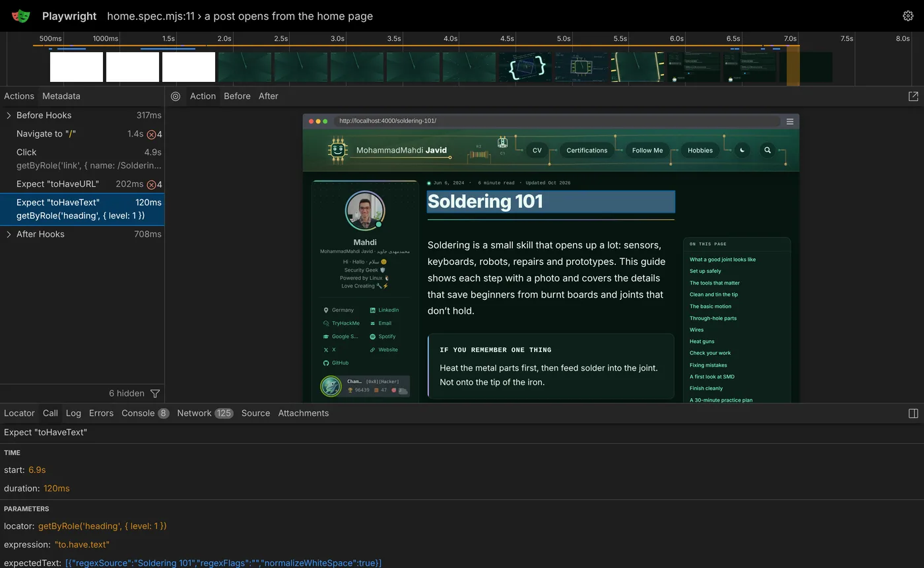The image size is (924, 568).
Task: Click the Mahdi profile avatar photo
Action: point(365,211)
